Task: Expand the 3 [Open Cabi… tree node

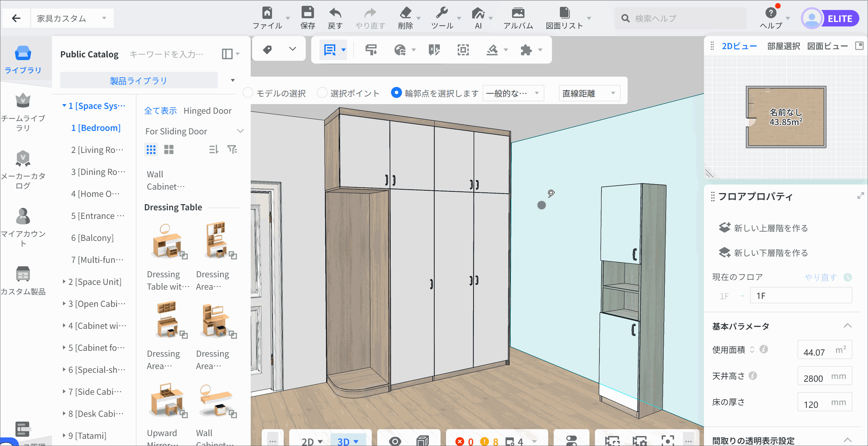Action: click(64, 303)
